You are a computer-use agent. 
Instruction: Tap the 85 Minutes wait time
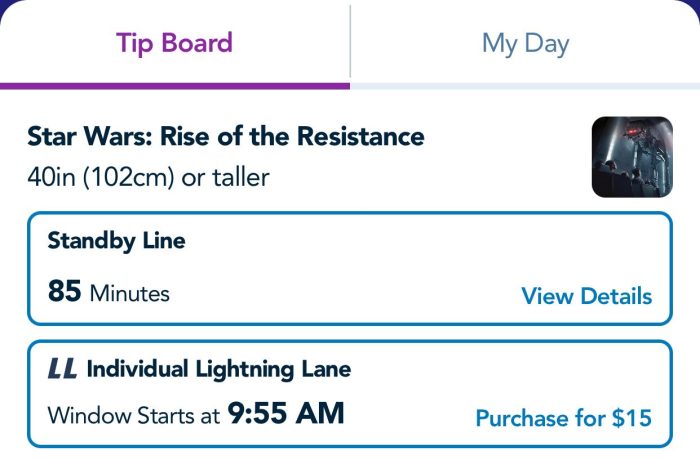(x=108, y=291)
